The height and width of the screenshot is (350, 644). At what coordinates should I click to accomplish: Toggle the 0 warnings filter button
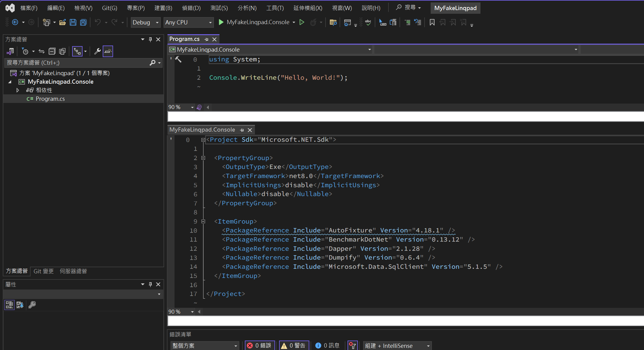[x=294, y=345]
